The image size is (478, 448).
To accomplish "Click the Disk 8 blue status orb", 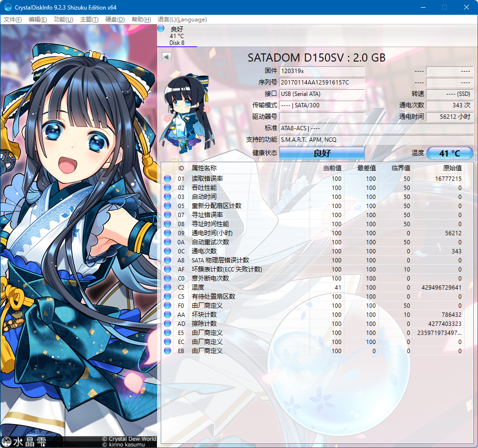I will pos(161,29).
